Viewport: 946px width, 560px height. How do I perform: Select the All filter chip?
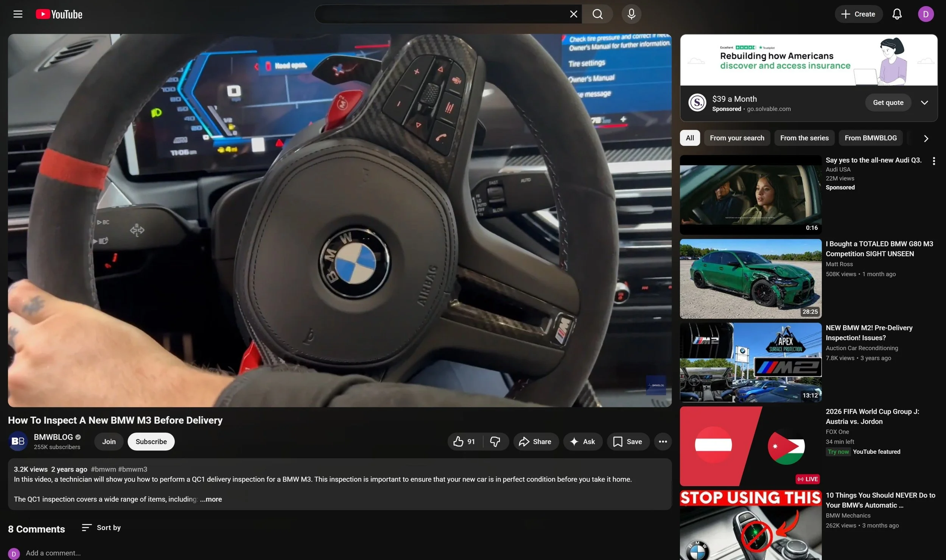point(689,138)
